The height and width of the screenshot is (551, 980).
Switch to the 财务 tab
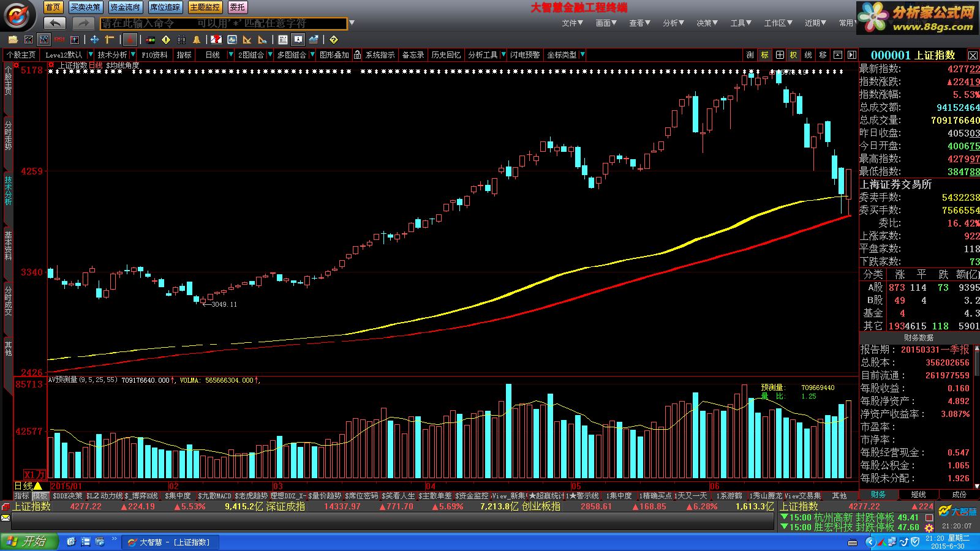[878, 495]
